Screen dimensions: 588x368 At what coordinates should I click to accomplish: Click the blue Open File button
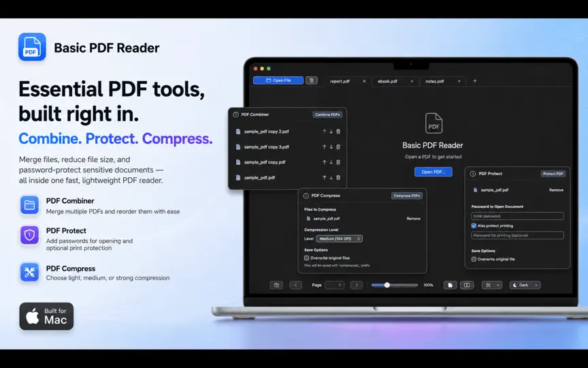click(x=278, y=80)
